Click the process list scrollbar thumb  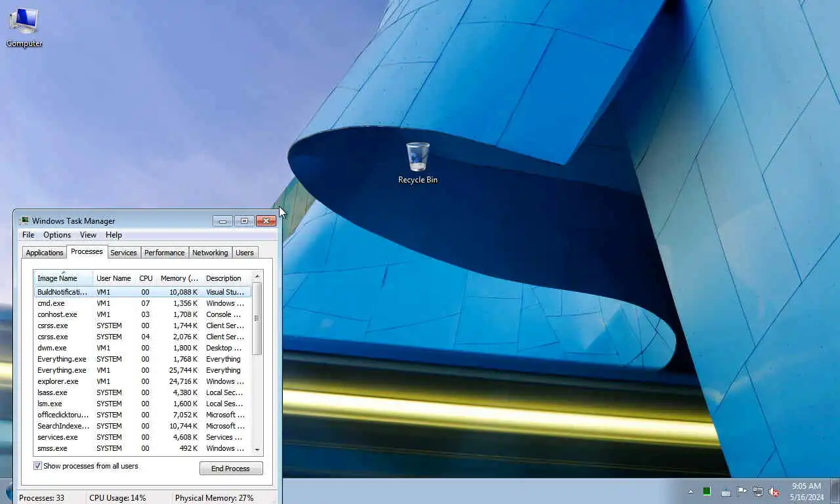[x=257, y=318]
